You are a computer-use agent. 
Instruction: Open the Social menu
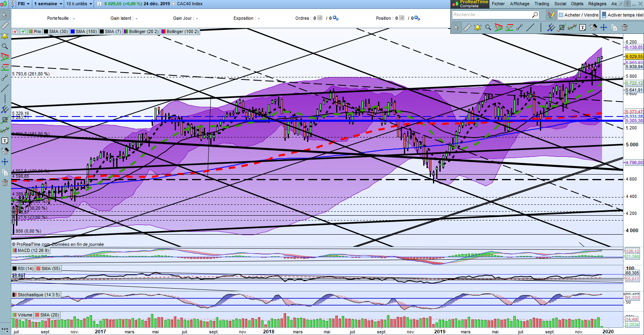coord(560,4)
